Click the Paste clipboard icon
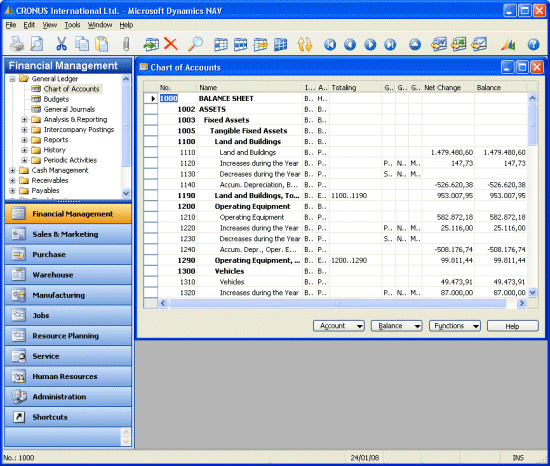The width and height of the screenshot is (550, 466). (102, 44)
